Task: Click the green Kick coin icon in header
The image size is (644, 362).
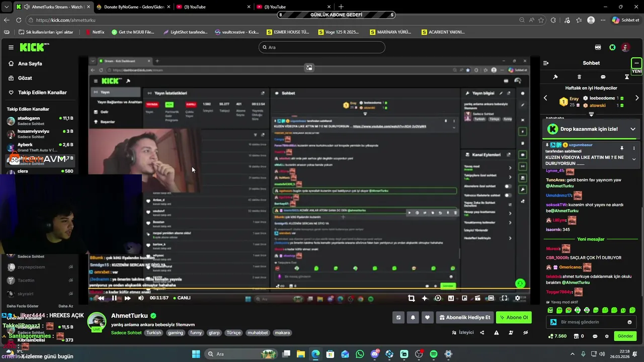Action: point(612,47)
